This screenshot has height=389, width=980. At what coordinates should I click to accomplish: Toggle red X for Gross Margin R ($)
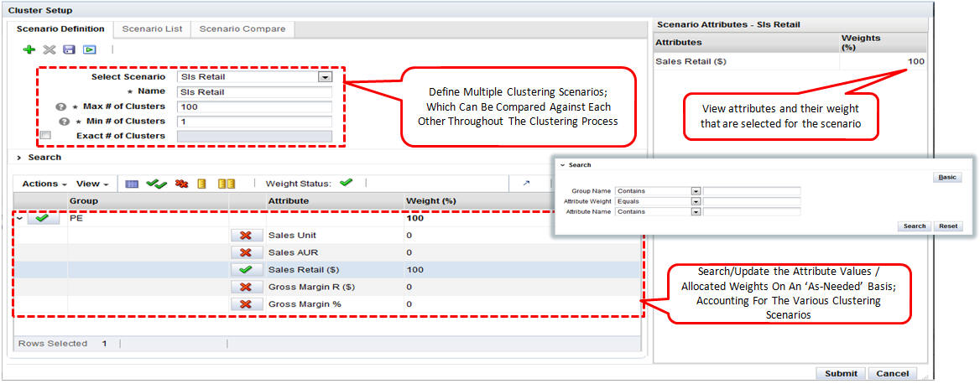coord(246,288)
